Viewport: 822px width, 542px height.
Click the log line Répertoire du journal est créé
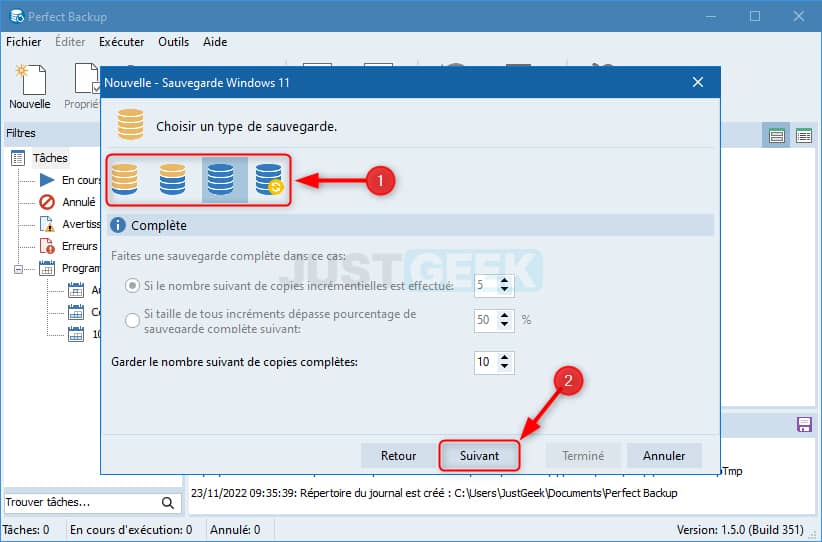(434, 493)
